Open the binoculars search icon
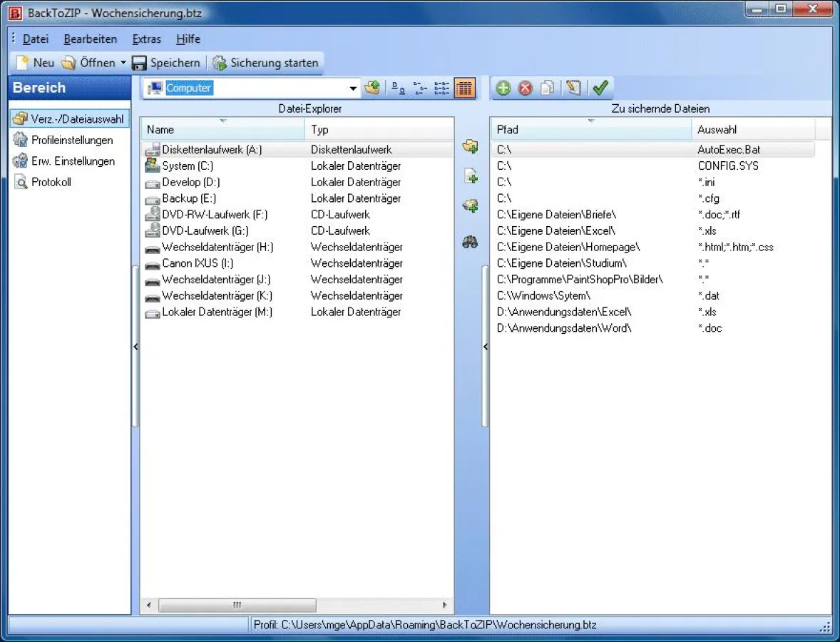This screenshot has height=642, width=840. 470,242
